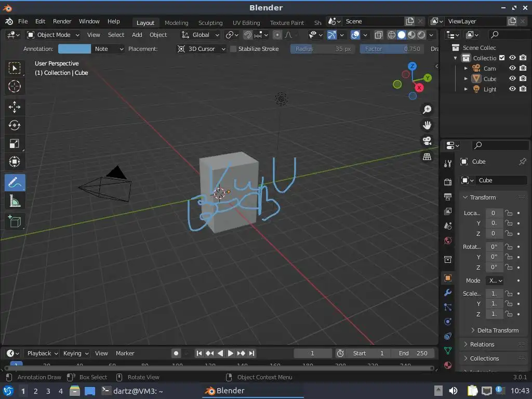Disable Cube in renders
This screenshot has width=532, height=399.
point(523,78)
